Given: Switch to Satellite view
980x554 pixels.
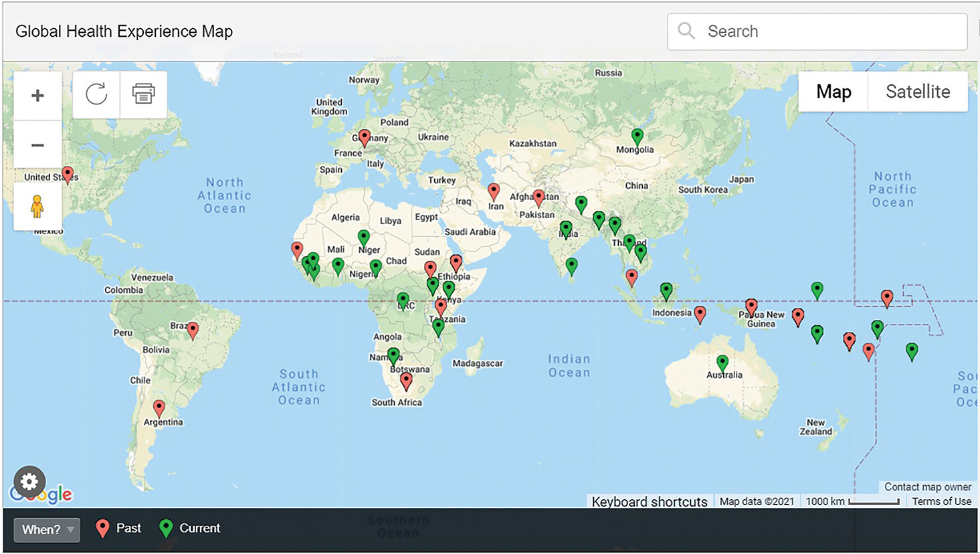Looking at the screenshot, I should [x=917, y=92].
